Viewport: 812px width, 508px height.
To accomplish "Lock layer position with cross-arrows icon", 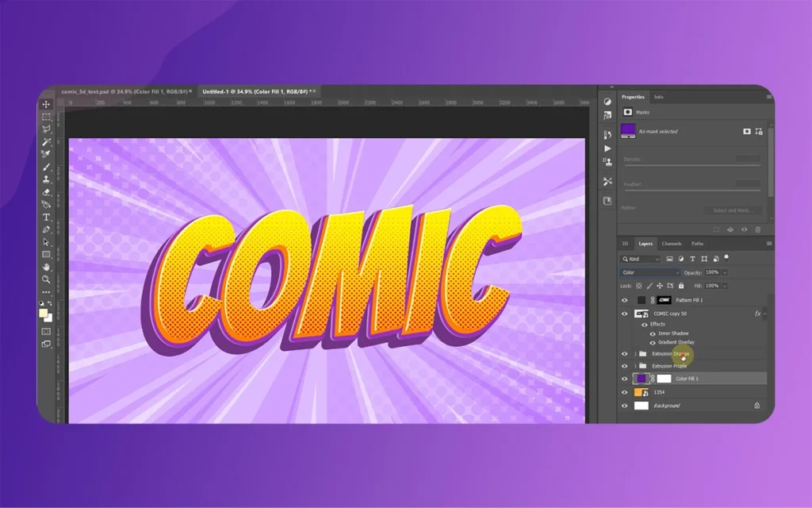I will coord(660,286).
